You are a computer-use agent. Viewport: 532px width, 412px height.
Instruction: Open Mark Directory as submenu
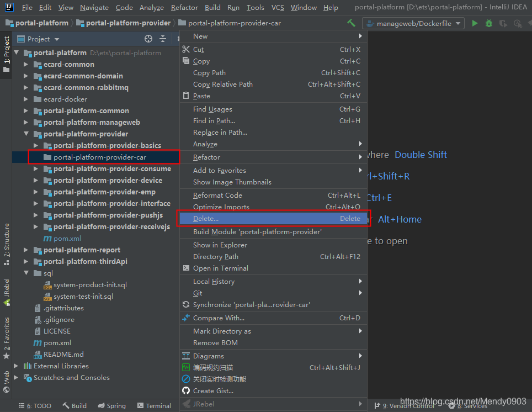click(x=273, y=331)
